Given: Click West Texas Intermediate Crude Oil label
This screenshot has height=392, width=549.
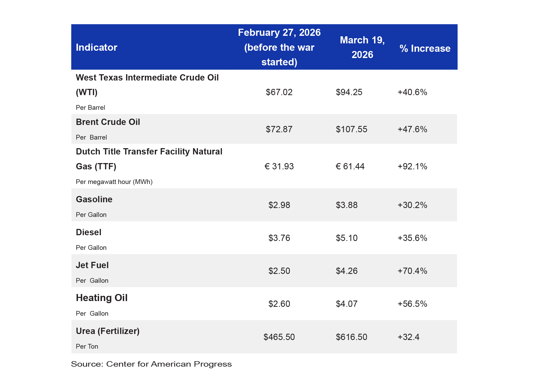Looking at the screenshot, I should click(x=147, y=85).
